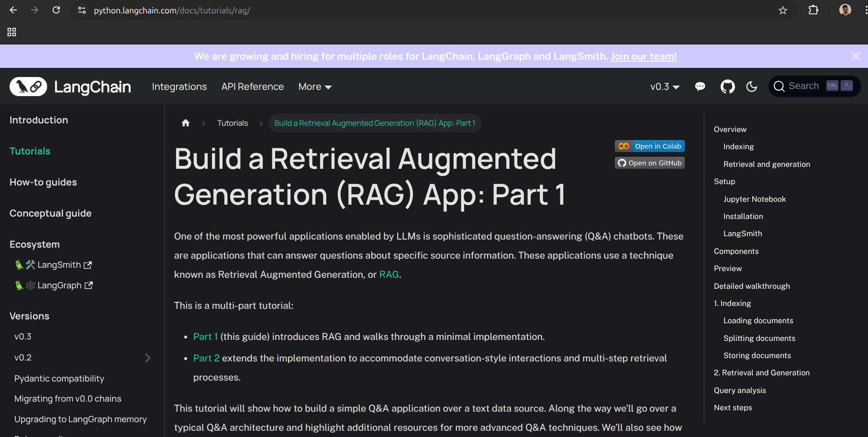Jump to Retrieval and generation in contents
The image size is (868, 437).
[x=767, y=164]
